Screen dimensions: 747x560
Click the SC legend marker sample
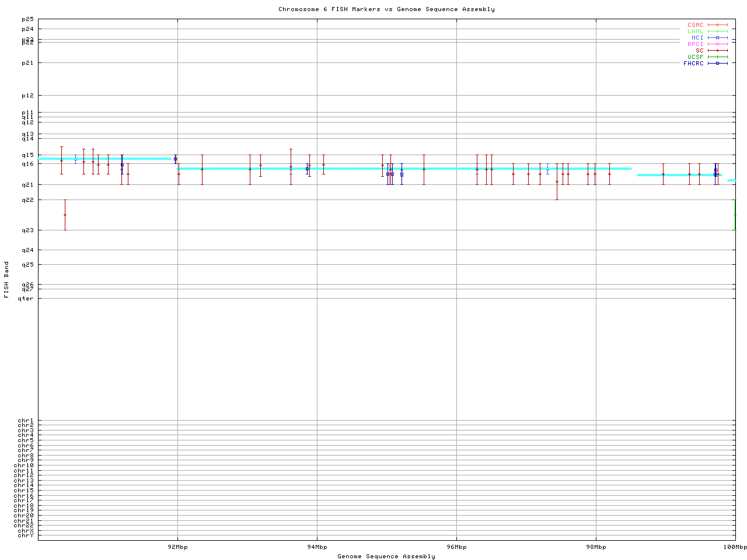(717, 51)
